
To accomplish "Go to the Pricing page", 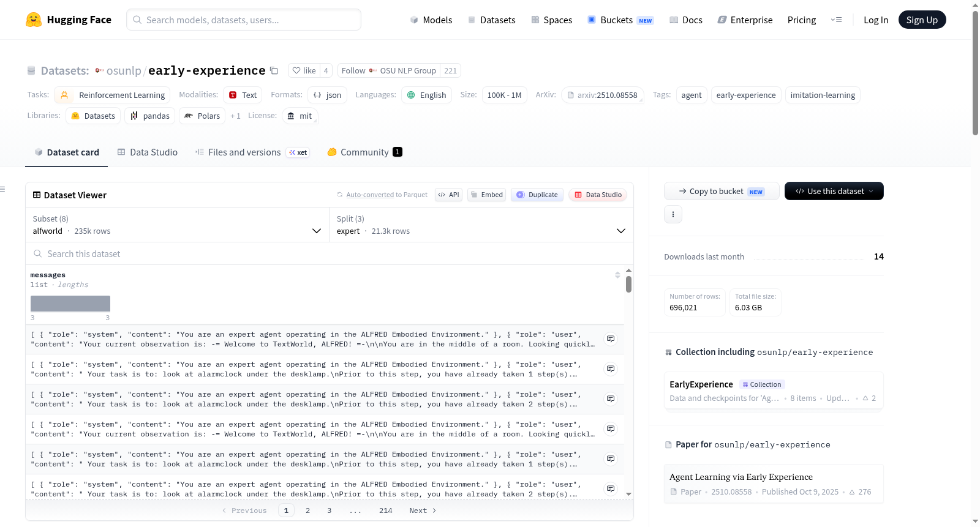I will 802,20.
